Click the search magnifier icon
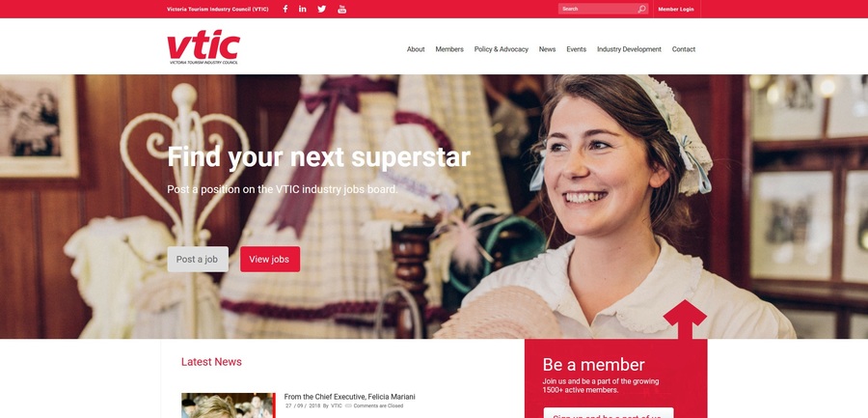 click(641, 9)
